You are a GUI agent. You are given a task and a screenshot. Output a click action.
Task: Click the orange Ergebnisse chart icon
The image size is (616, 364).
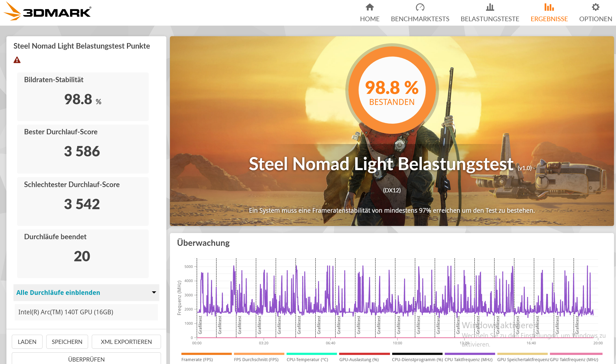coord(549,7)
